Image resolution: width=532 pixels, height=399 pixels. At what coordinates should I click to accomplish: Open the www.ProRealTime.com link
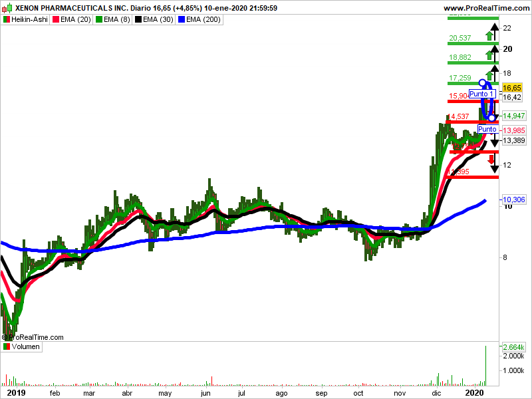tap(486, 8)
